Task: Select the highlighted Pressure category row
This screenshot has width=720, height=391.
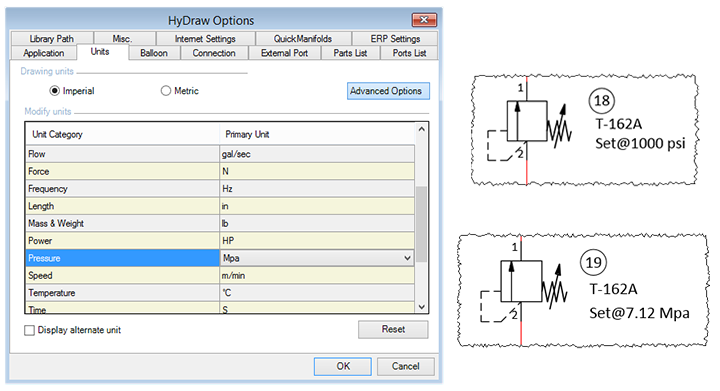Action: click(123, 258)
